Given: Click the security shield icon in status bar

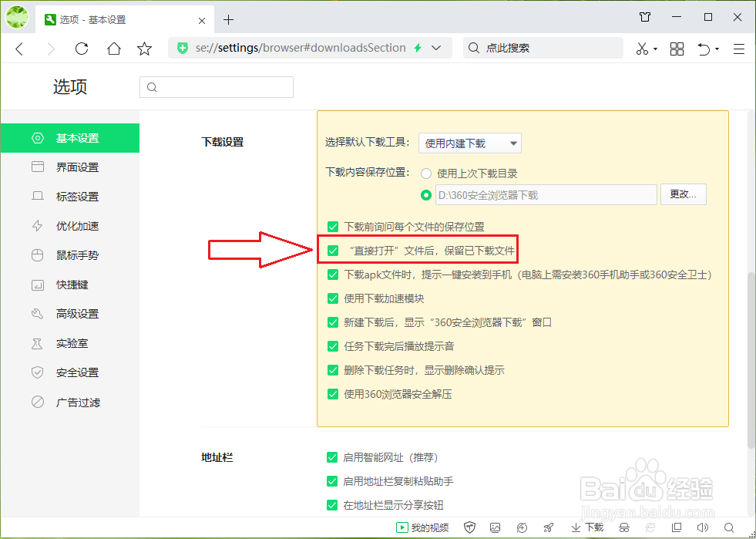Looking at the screenshot, I should point(469,527).
